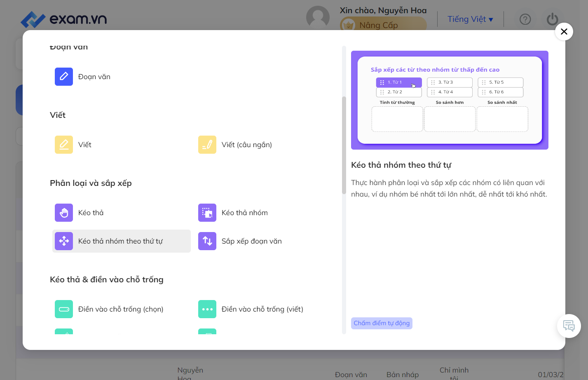Image resolution: width=588 pixels, height=380 pixels.
Task: Choose the Đoạn văn question type label
Action: coord(94,77)
